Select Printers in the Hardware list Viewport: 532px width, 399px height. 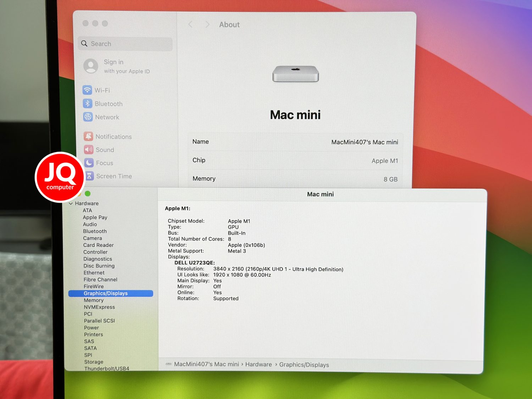pyautogui.click(x=94, y=334)
